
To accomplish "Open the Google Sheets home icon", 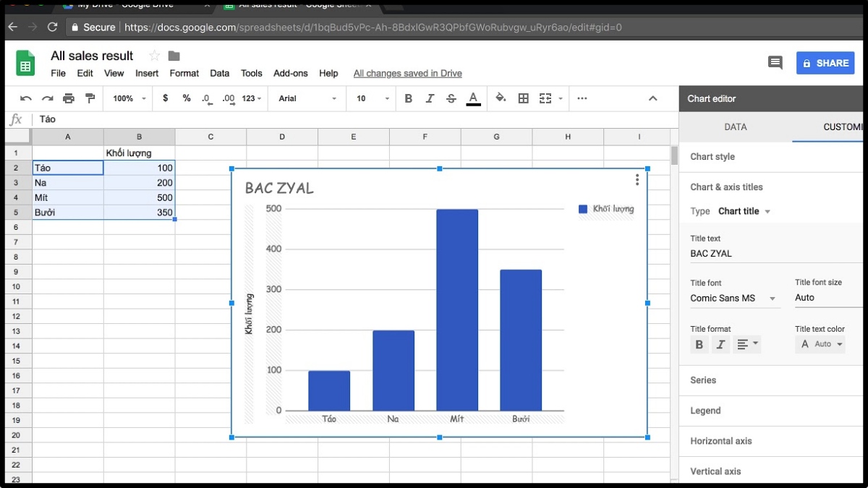I will click(25, 64).
